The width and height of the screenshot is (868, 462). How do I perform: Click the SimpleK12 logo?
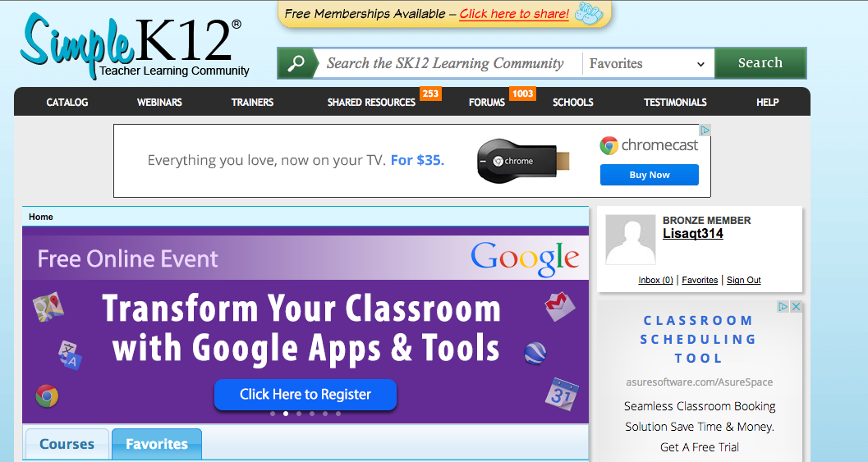135,47
